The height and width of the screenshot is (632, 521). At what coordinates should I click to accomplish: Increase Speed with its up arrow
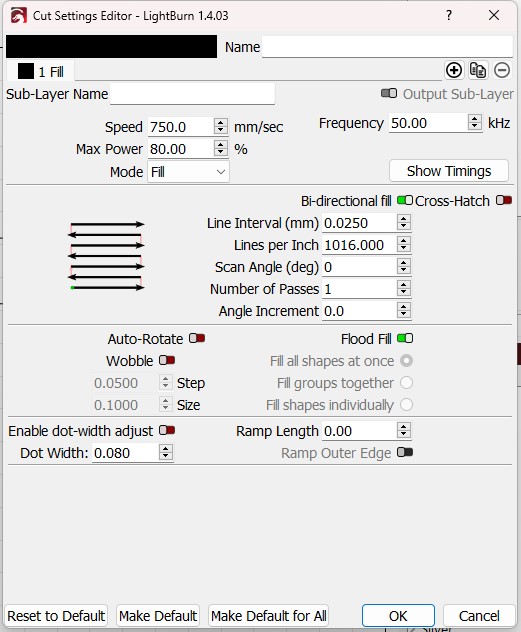click(x=220, y=123)
